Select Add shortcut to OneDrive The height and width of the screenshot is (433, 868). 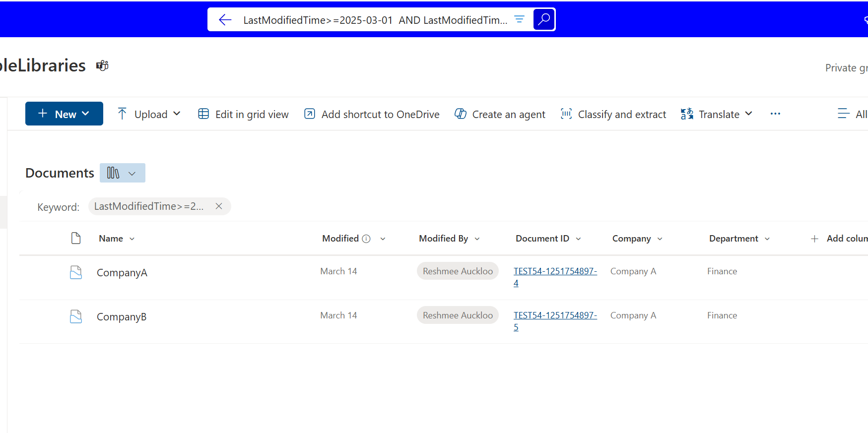372,114
